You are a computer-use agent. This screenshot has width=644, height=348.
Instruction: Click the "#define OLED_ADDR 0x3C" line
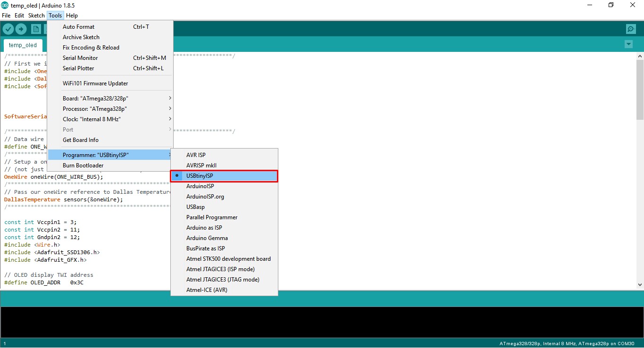44,282
